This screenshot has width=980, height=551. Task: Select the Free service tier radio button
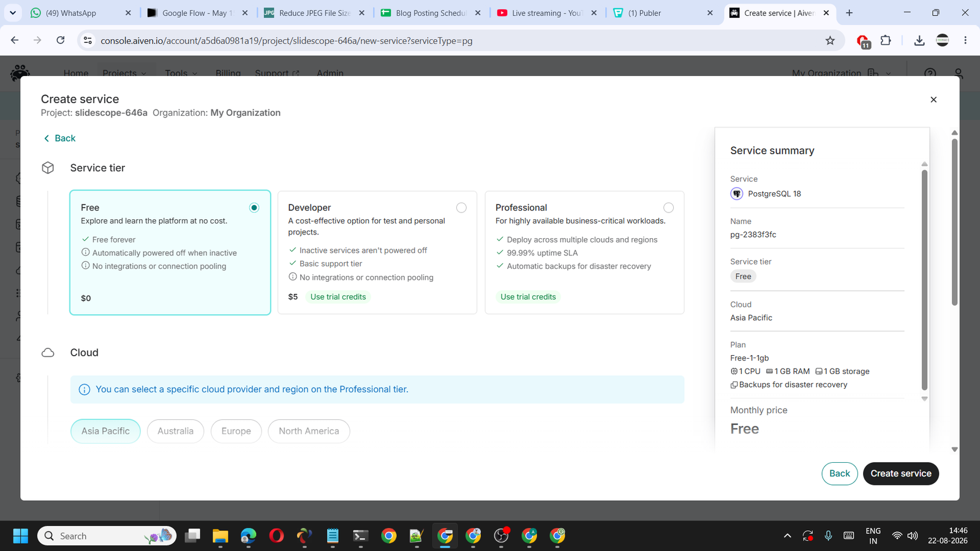pos(254,208)
